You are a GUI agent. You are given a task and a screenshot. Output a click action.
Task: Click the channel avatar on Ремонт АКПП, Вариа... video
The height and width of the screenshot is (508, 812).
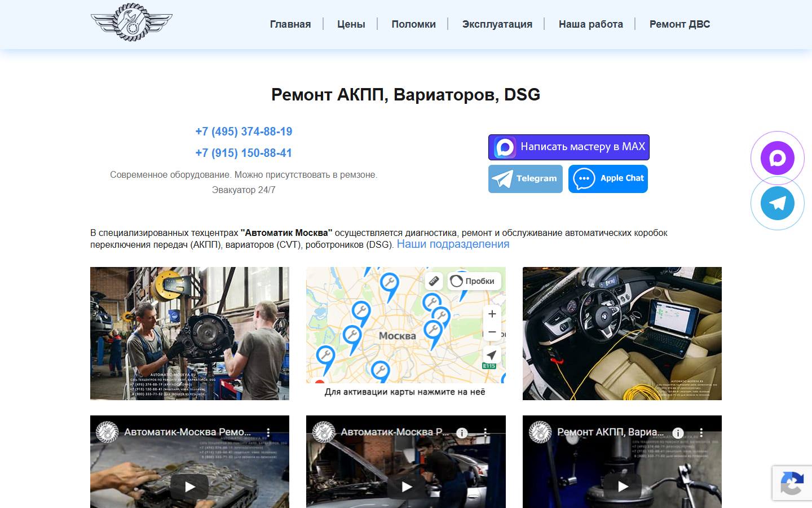pos(540,432)
